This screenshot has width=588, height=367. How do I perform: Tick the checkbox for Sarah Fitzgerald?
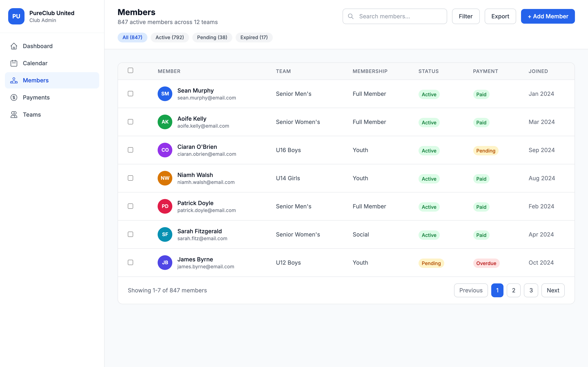point(130,234)
